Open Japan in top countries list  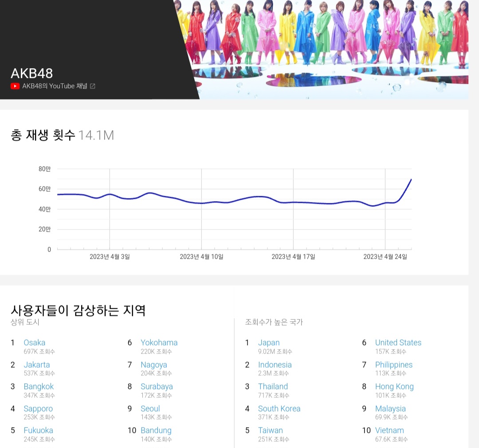click(269, 343)
